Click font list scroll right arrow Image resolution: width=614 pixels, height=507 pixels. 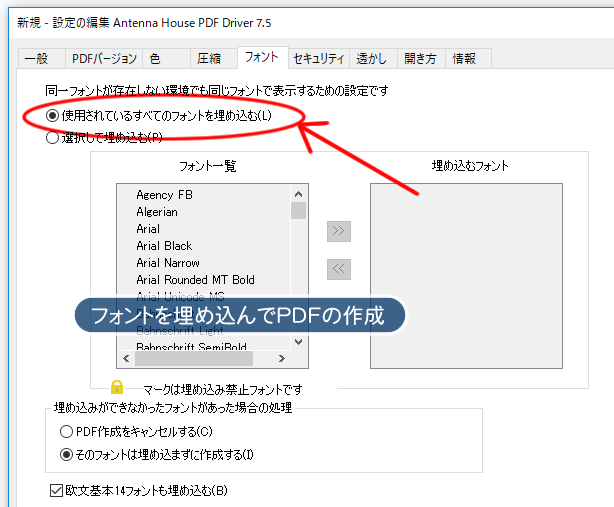pos(282,359)
